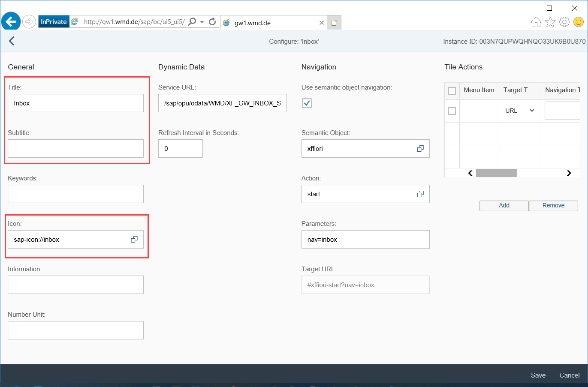This screenshot has height=387, width=588.
Task: Click Add under Tile Actions
Action: tap(504, 206)
